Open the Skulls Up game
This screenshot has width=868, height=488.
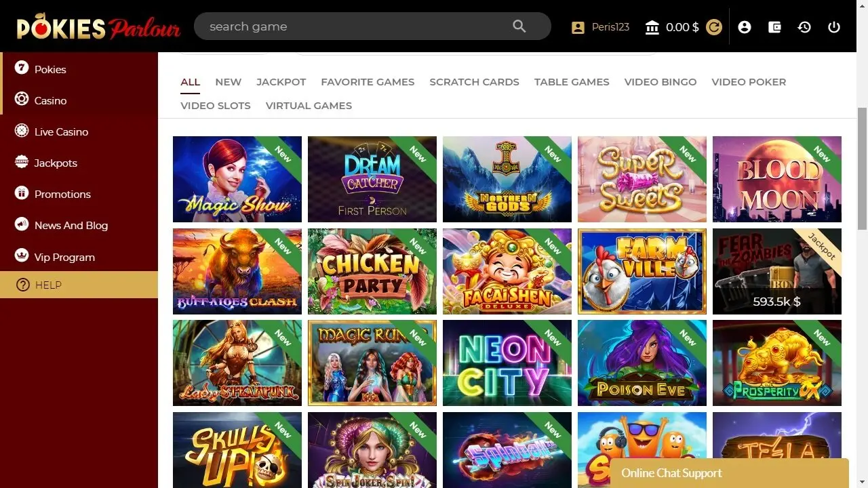237,450
